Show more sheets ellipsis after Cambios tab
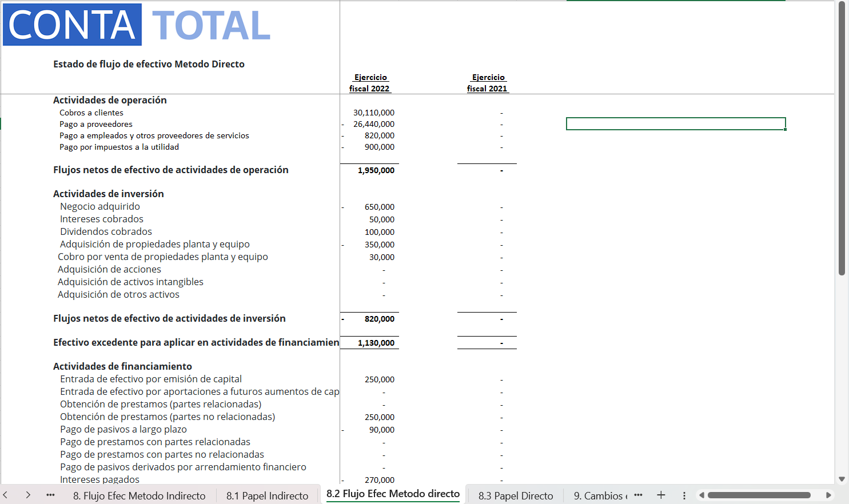This screenshot has width=849, height=504. (638, 495)
